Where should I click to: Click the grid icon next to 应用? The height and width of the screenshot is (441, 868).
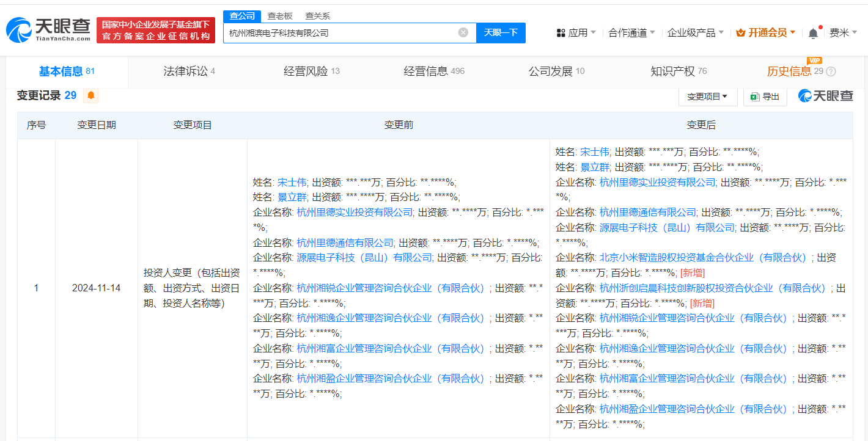(561, 33)
